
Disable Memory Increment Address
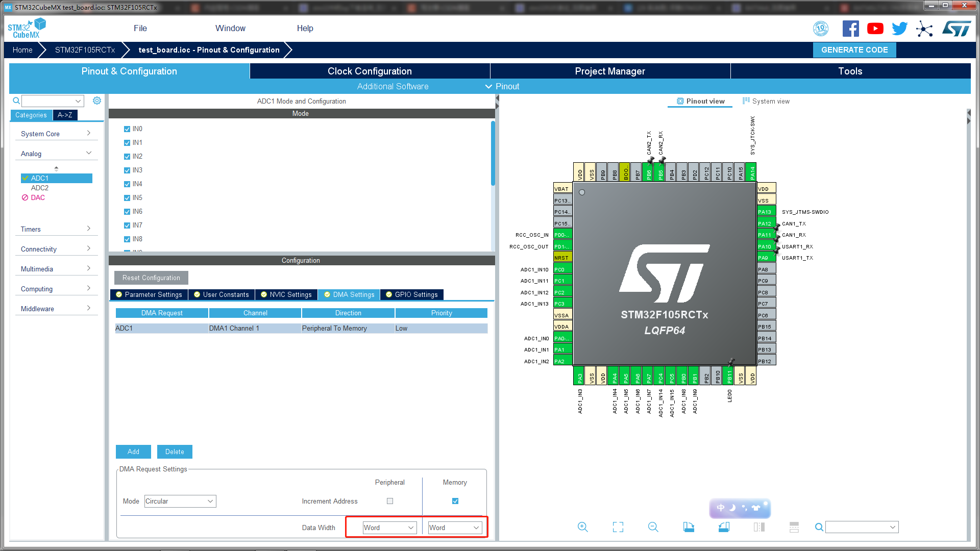455,501
